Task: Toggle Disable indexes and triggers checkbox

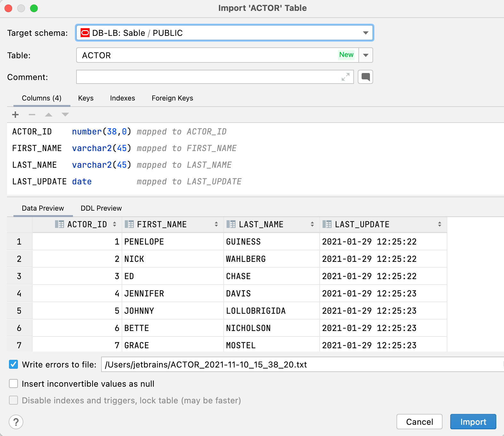Action: point(13,400)
